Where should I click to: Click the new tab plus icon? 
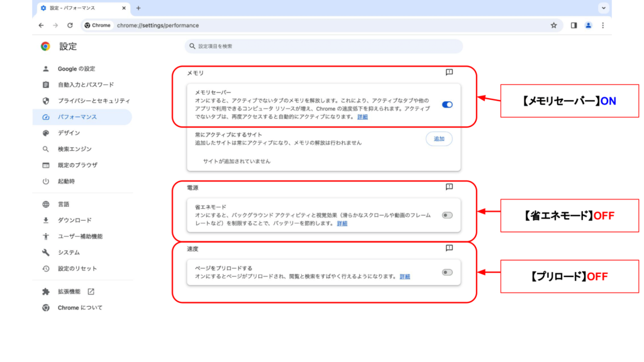pyautogui.click(x=138, y=8)
